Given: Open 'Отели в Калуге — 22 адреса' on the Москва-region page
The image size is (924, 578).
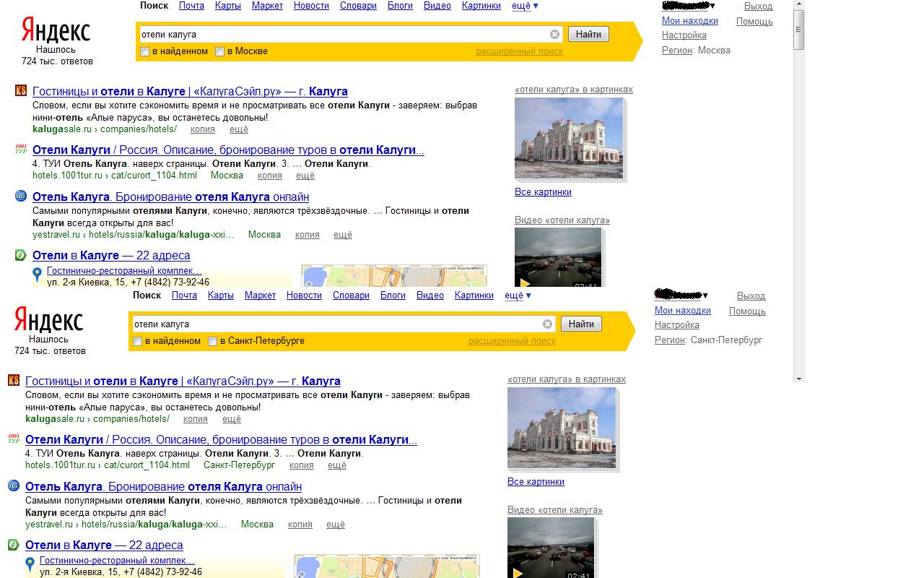Looking at the screenshot, I should coord(111,256).
